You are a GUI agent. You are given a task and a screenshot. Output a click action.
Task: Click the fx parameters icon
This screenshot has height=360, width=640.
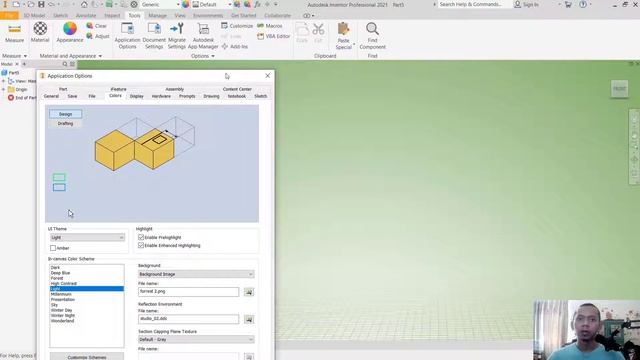257,4
